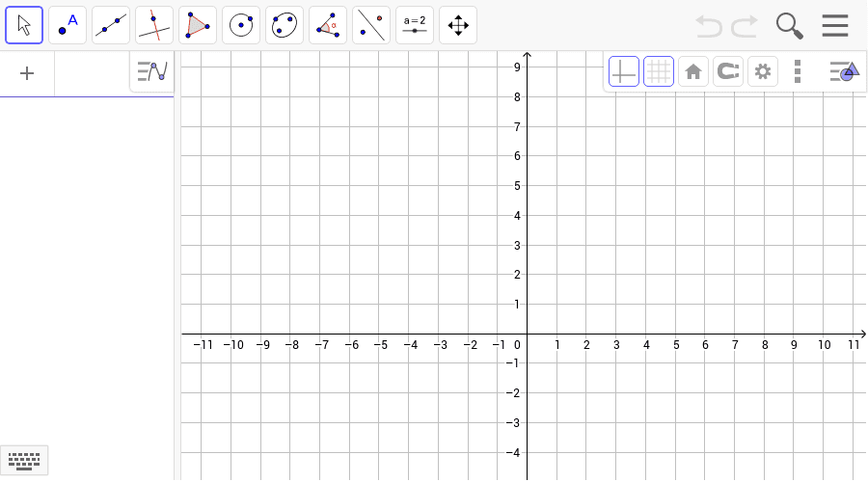Click the Undo arrow

[x=709, y=26]
